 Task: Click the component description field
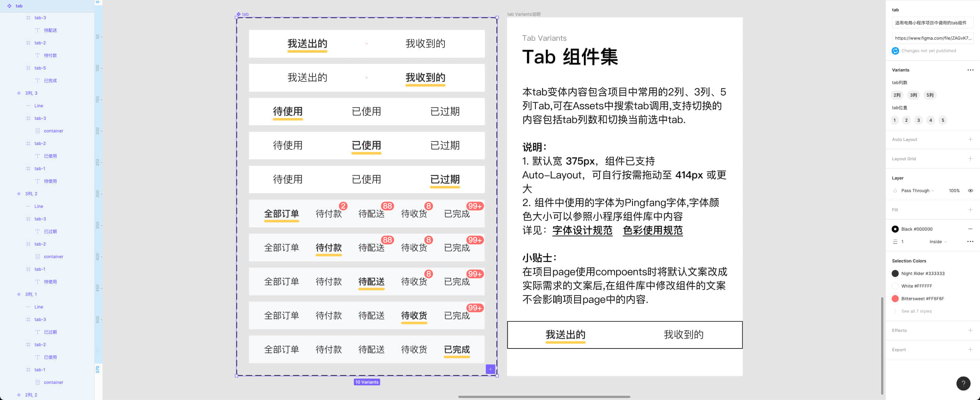click(x=932, y=23)
